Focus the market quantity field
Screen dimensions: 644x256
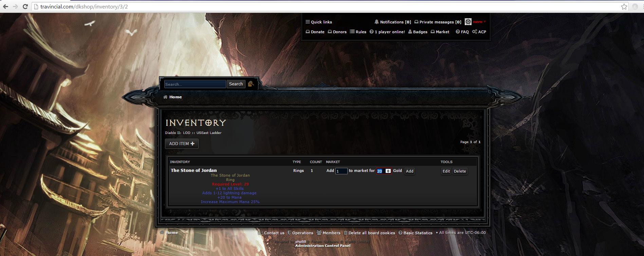pyautogui.click(x=342, y=171)
